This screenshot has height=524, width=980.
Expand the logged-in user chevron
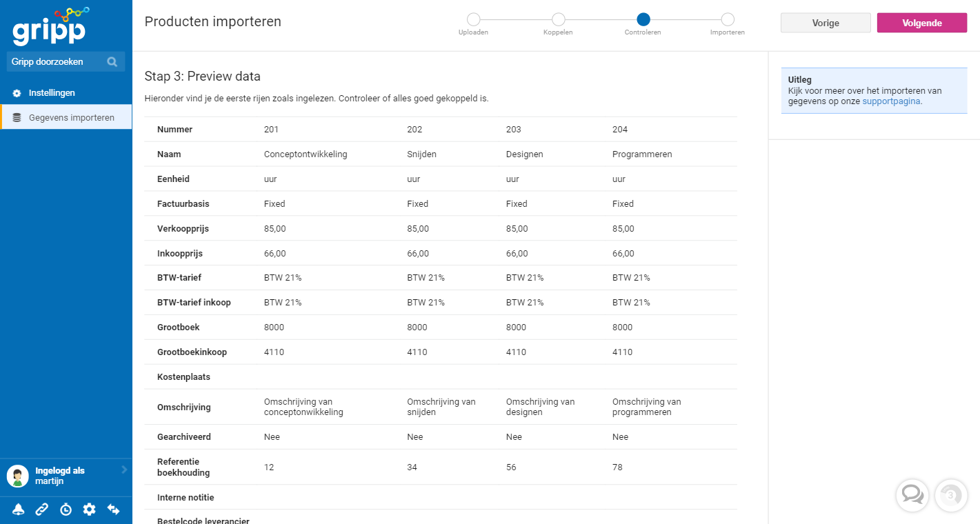tap(124, 470)
